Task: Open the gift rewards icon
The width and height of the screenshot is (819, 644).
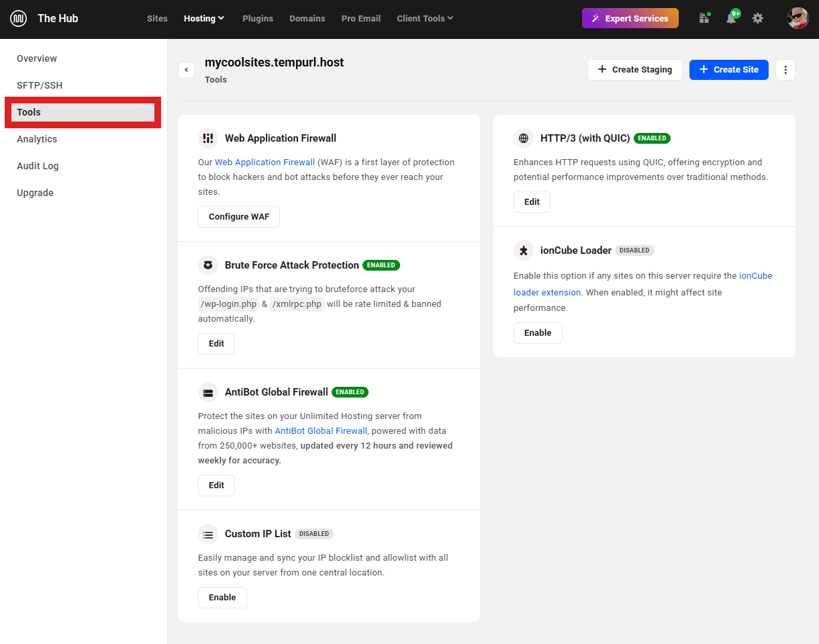Action: pyautogui.click(x=704, y=18)
